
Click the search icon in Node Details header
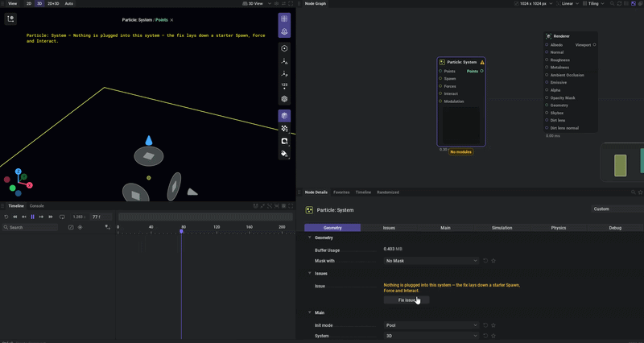click(633, 192)
